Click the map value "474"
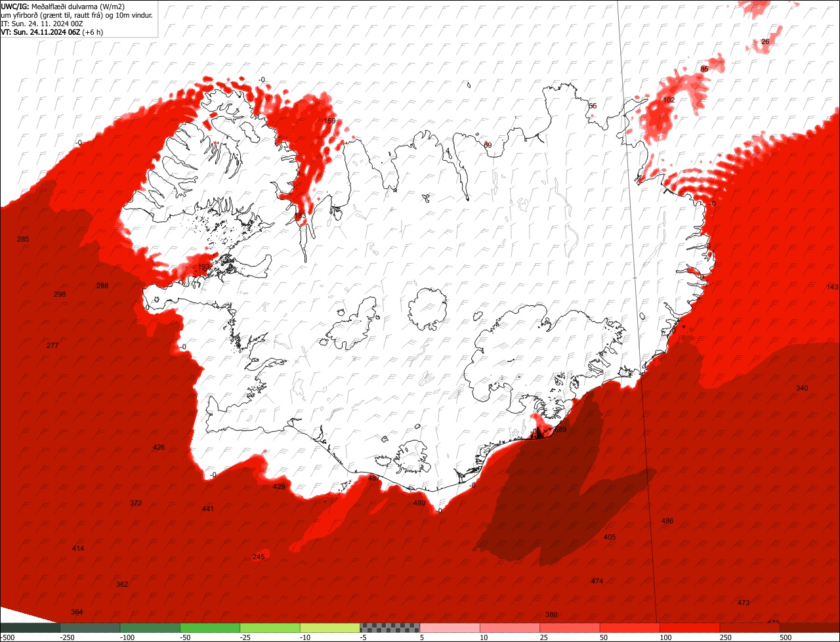 (597, 581)
